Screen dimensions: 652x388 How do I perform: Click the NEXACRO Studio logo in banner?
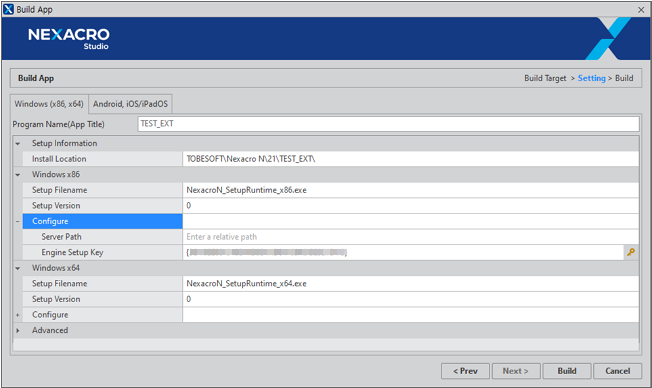pyautogui.click(x=69, y=39)
